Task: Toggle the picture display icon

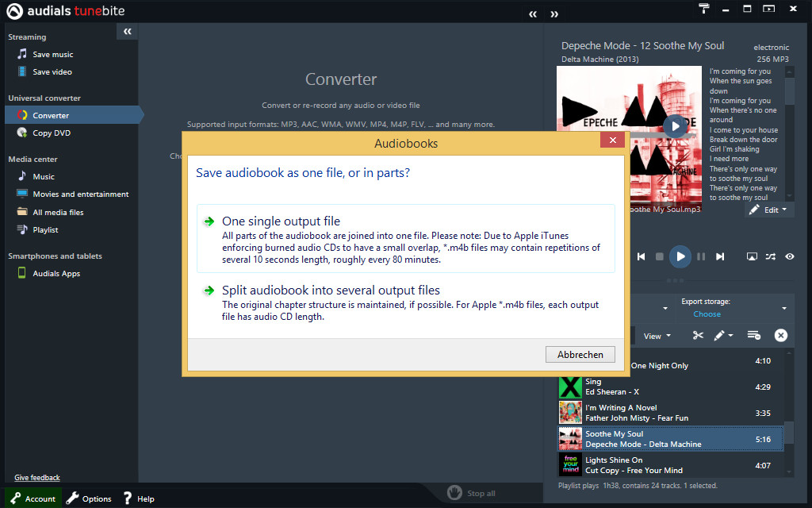Action: [x=752, y=256]
